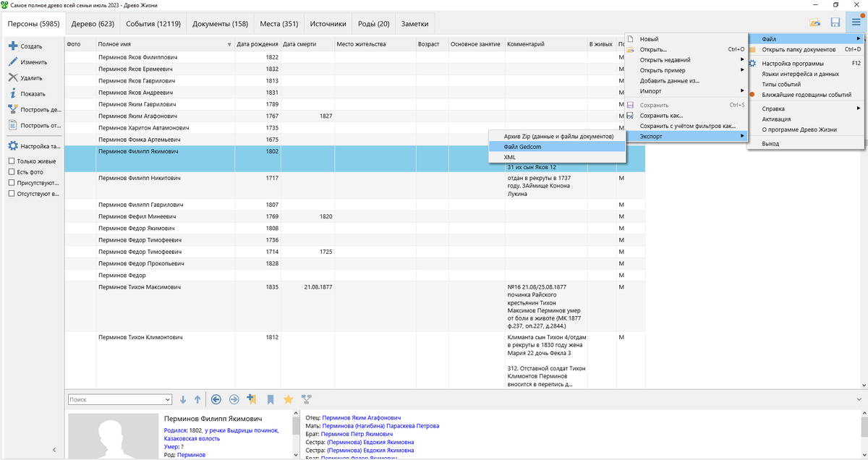Click the Настройка программы gear icon
Image resolution: width=868 pixels, height=460 pixels.
point(752,64)
